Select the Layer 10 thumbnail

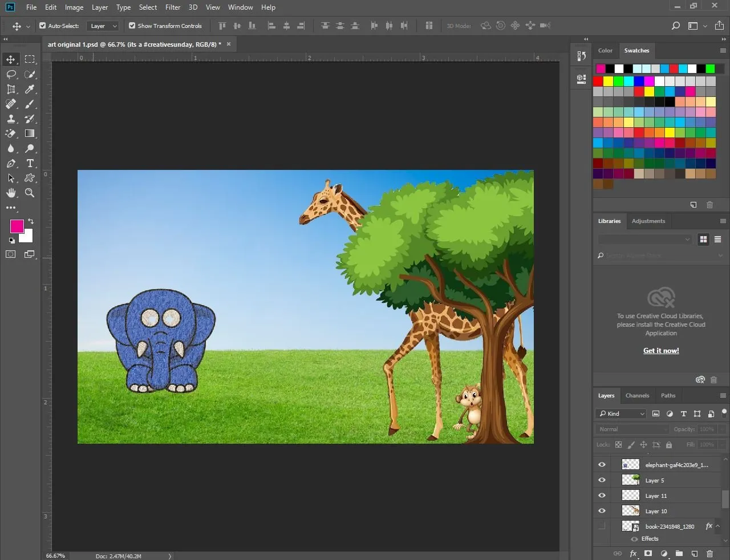tap(630, 511)
